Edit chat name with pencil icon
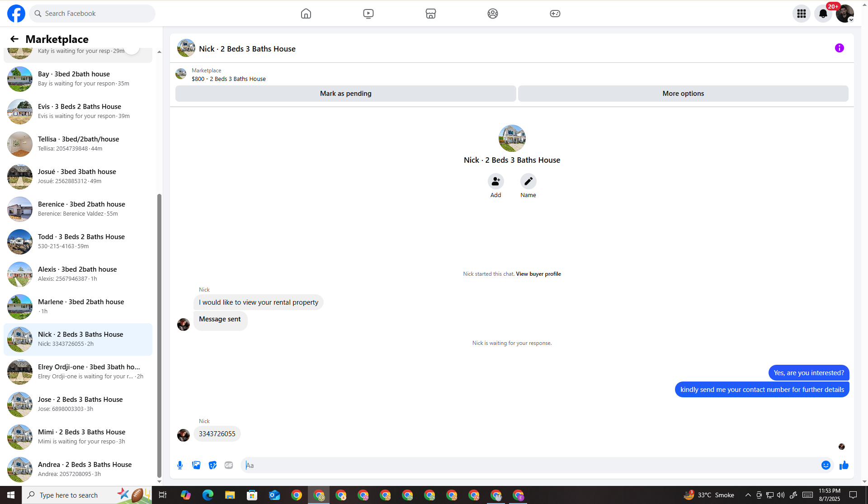Image resolution: width=868 pixels, height=504 pixels. point(528,181)
